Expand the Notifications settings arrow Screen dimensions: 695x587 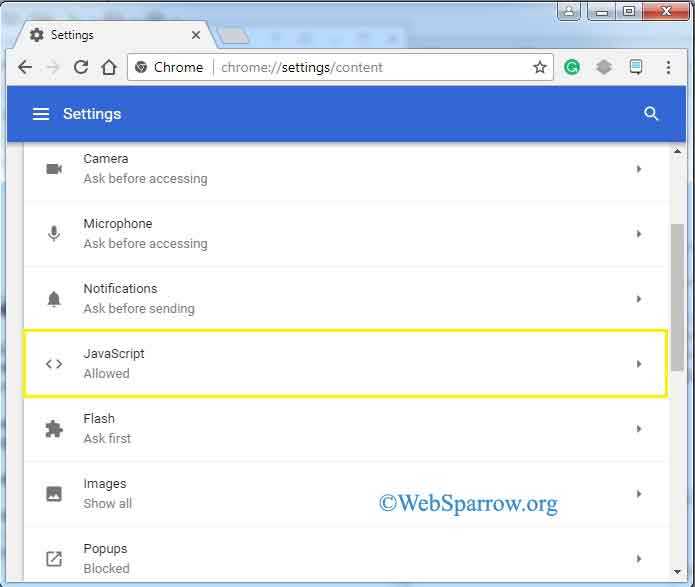click(639, 299)
